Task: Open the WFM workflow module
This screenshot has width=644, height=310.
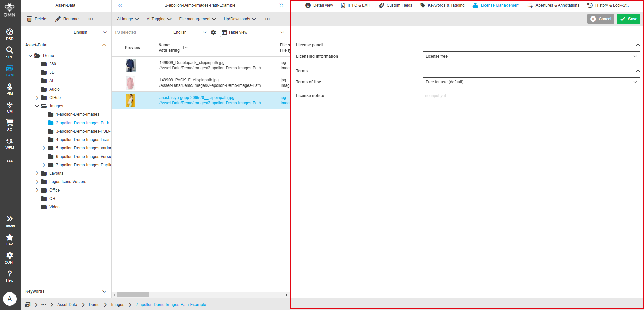Action: (10, 143)
